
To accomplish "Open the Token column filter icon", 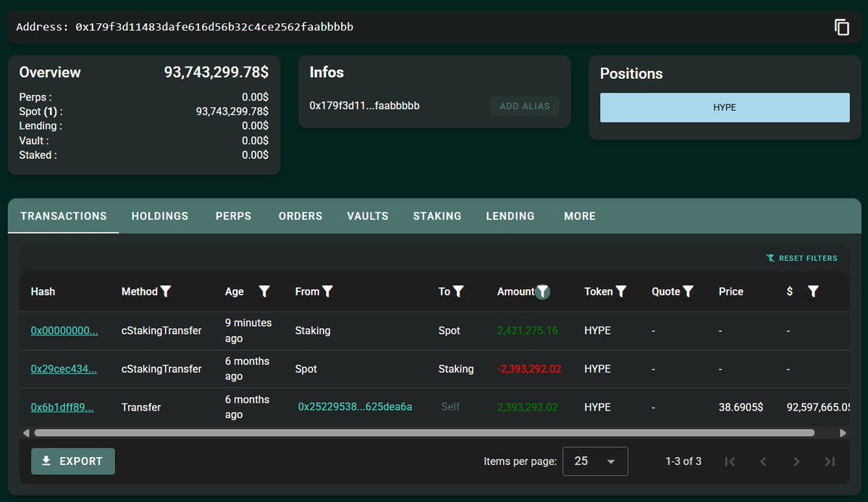I will (x=620, y=291).
